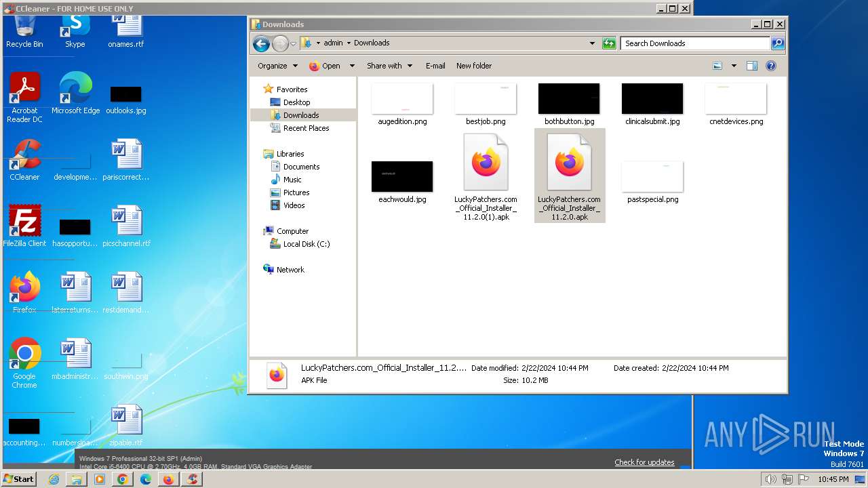Viewport: 868px width, 488px height.
Task: Select clinicalsubmit.jpg file
Action: click(652, 104)
